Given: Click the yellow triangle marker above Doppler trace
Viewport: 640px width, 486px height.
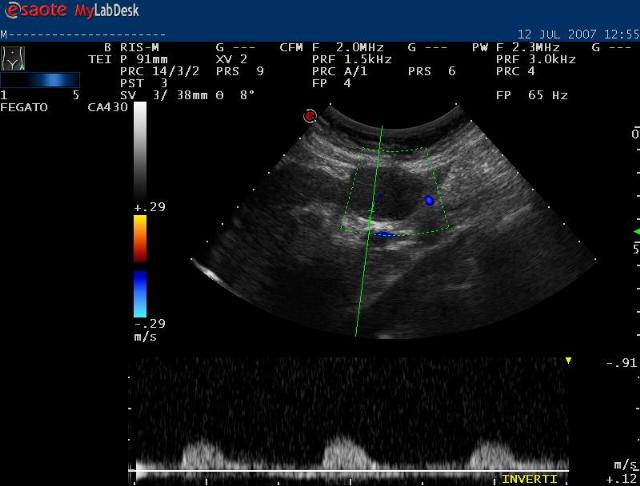Looking at the screenshot, I should coord(568,360).
